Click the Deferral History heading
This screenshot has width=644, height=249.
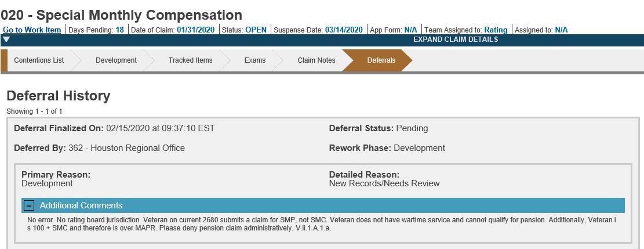pos(58,96)
